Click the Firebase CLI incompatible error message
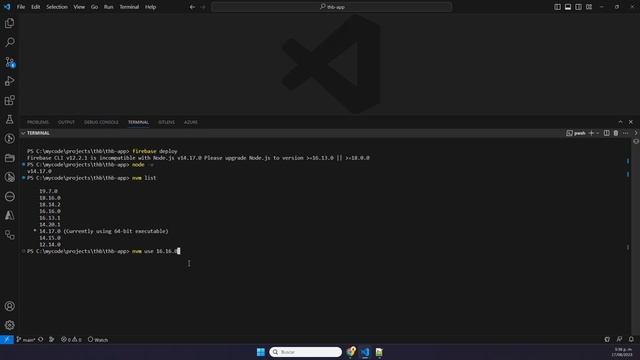 [198, 158]
